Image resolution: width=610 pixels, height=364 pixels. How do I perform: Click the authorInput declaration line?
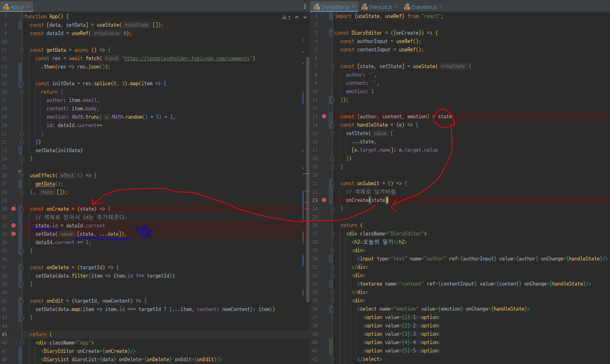pos(380,41)
